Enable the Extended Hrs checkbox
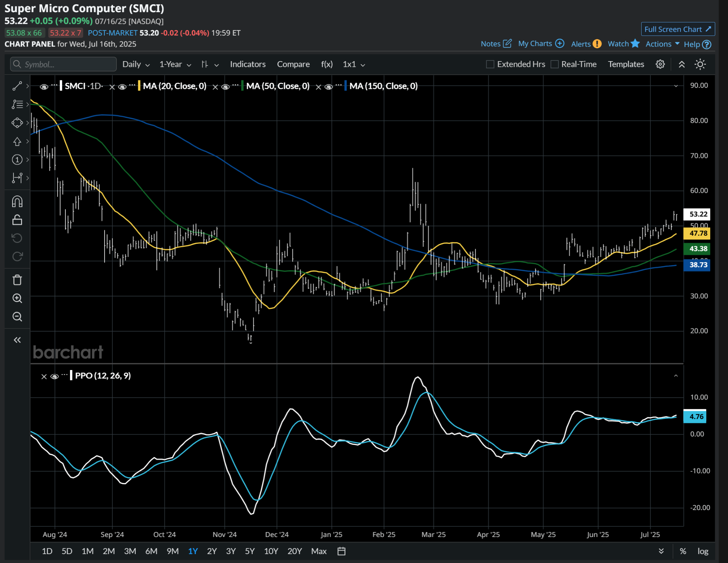This screenshot has height=563, width=728. tap(490, 64)
